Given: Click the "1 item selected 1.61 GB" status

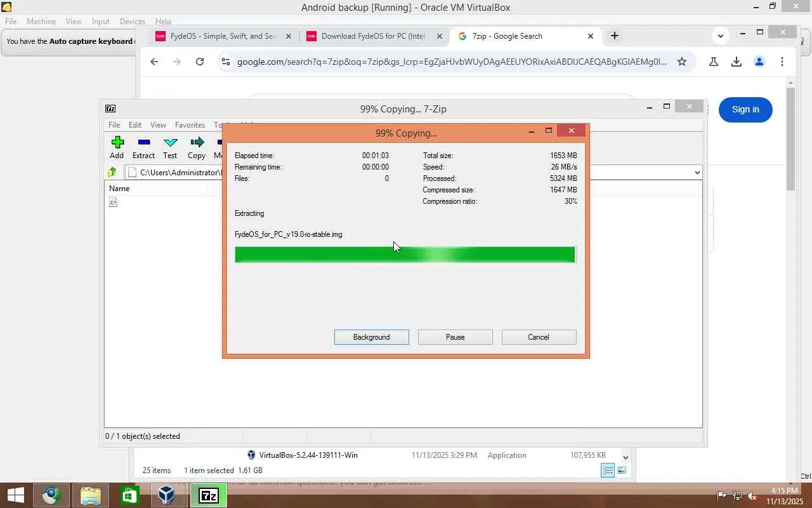Looking at the screenshot, I should [223, 471].
